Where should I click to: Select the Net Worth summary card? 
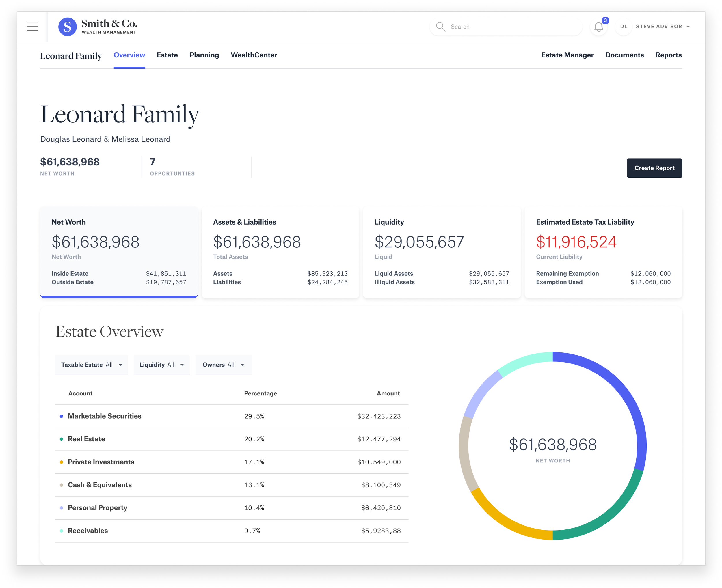click(119, 252)
